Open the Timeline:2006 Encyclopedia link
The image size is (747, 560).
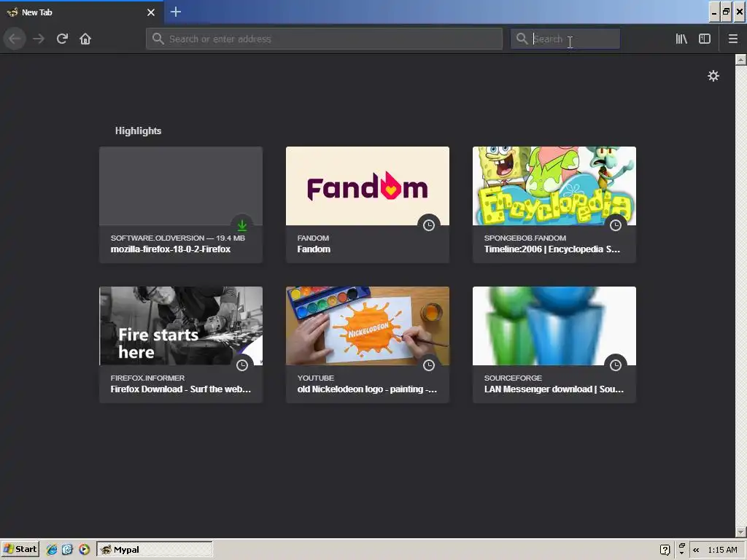coord(551,249)
